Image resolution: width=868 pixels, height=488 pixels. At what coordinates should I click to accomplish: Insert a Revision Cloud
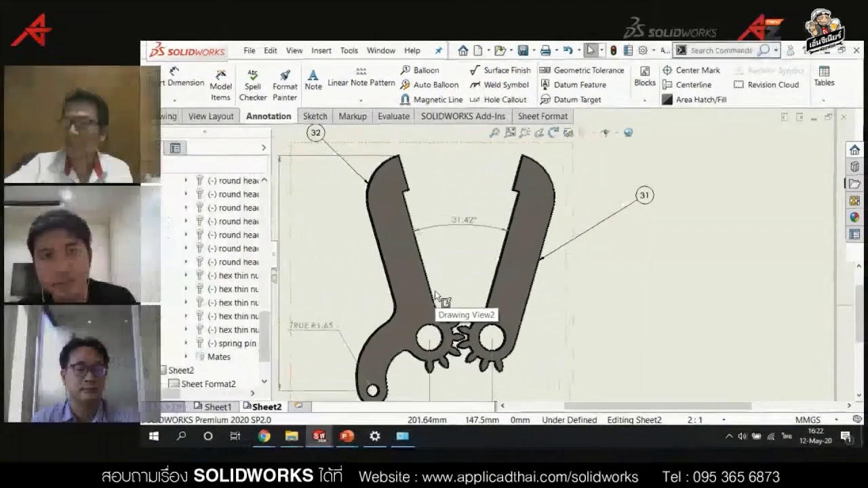(766, 85)
